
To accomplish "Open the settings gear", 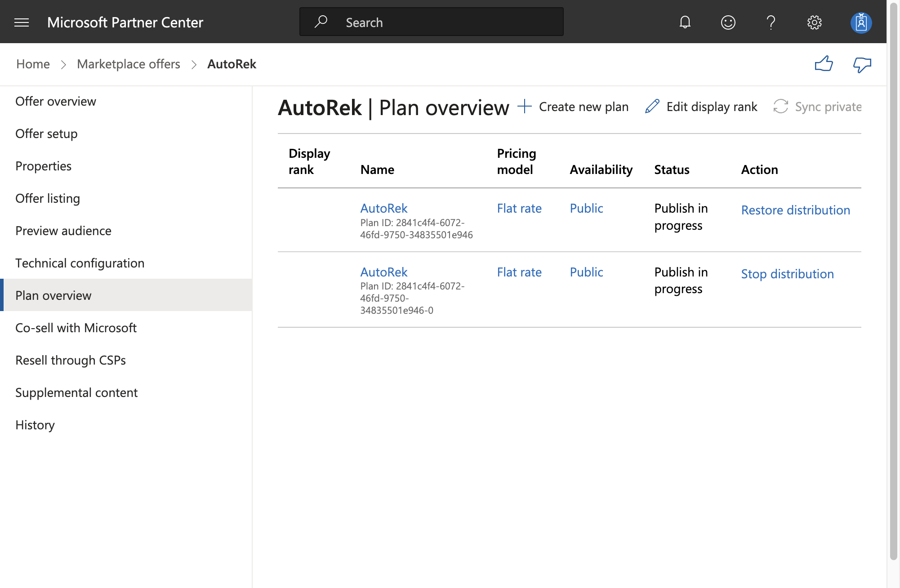I will point(814,22).
